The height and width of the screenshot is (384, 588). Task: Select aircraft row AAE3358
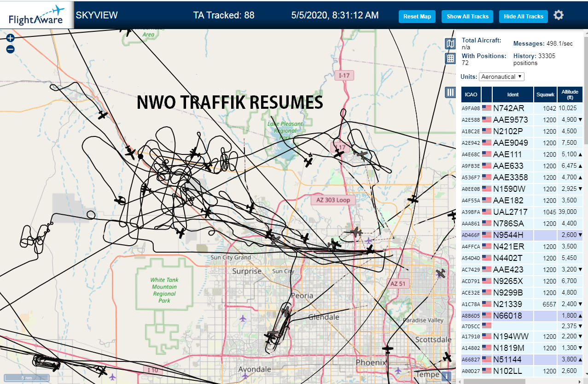coord(522,177)
